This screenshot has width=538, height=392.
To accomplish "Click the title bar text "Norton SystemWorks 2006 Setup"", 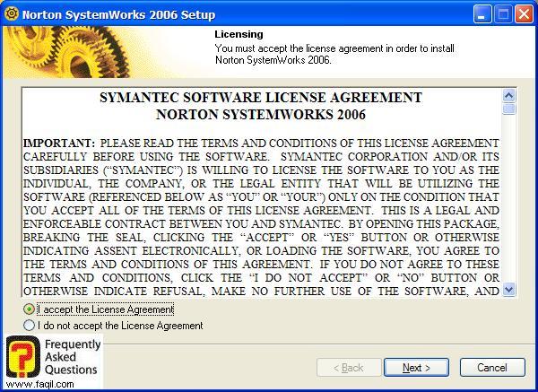I will [118, 14].
